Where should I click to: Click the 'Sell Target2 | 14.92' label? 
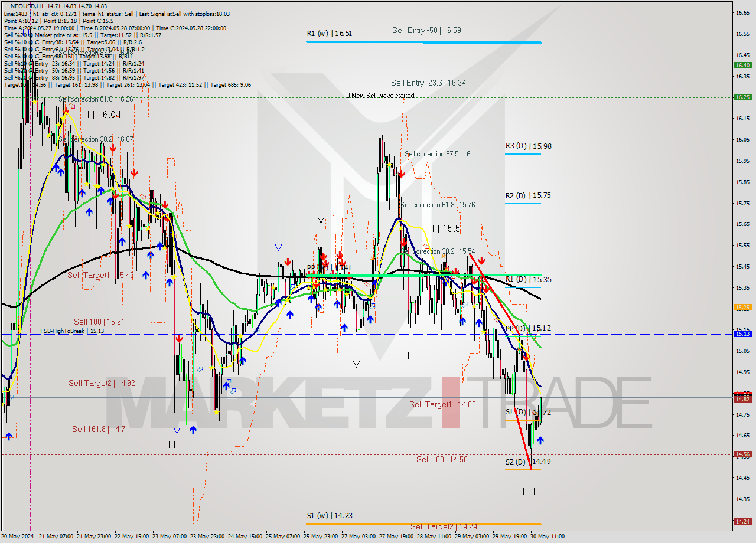102,383
